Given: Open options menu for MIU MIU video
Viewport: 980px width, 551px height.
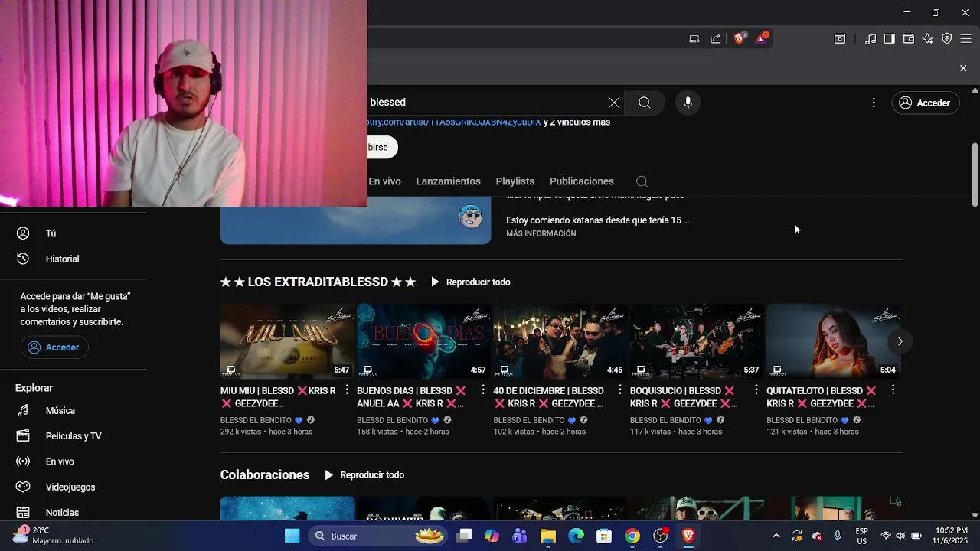Looking at the screenshot, I should pos(347,390).
